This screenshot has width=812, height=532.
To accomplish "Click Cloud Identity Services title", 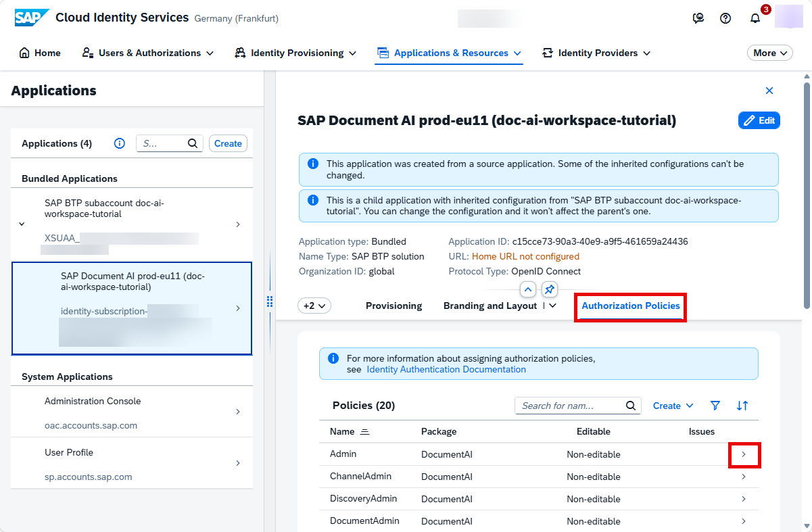I will 122,18.
